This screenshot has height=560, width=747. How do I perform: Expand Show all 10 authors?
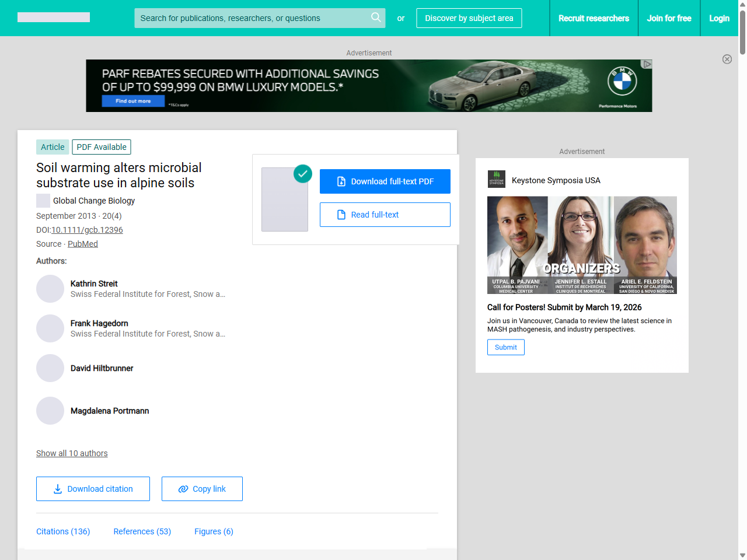[72, 453]
